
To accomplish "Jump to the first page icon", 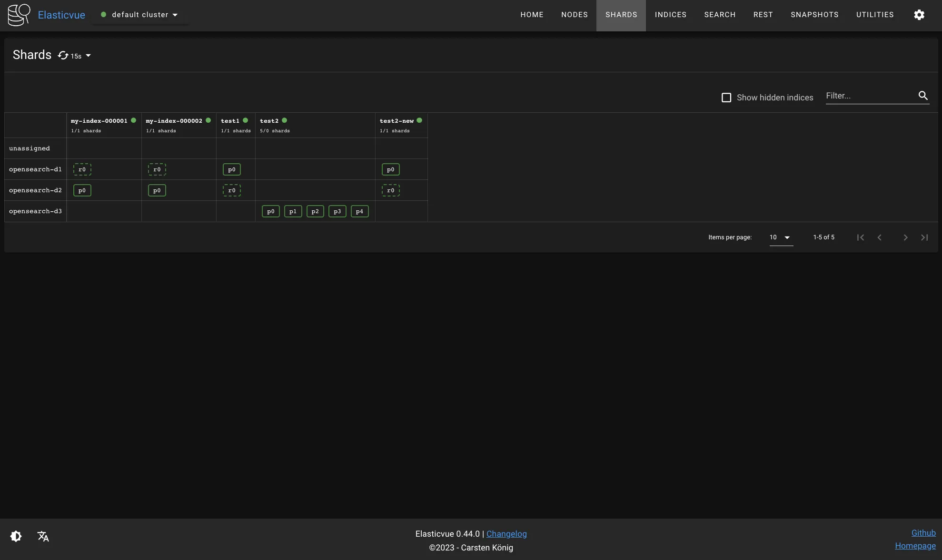I will pyautogui.click(x=860, y=237).
